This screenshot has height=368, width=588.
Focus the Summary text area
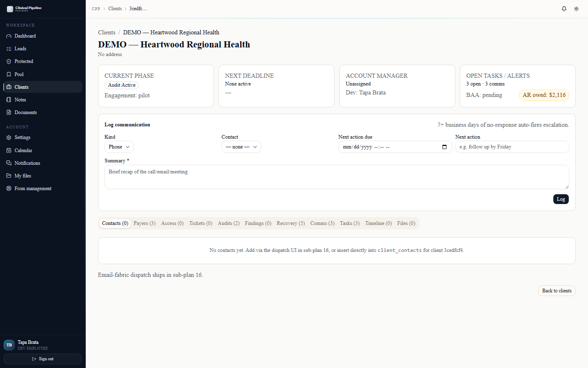click(337, 177)
